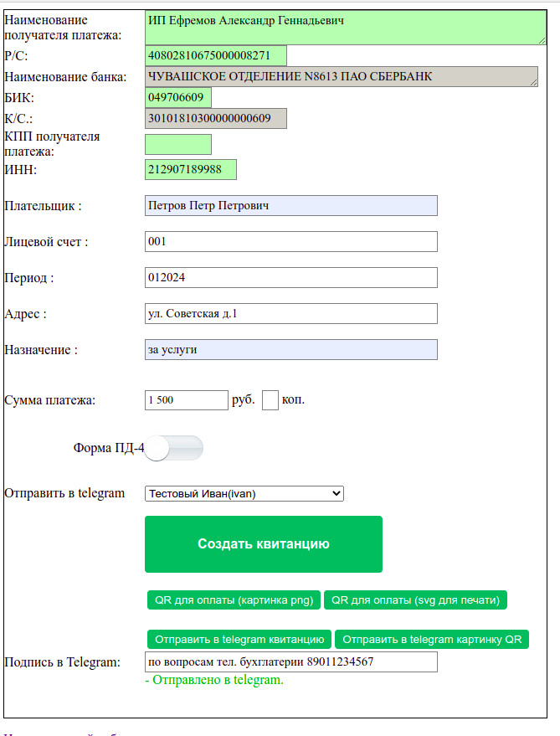Click the Назначение payment purpose field
Screen dimensions: 560x736
point(290,349)
